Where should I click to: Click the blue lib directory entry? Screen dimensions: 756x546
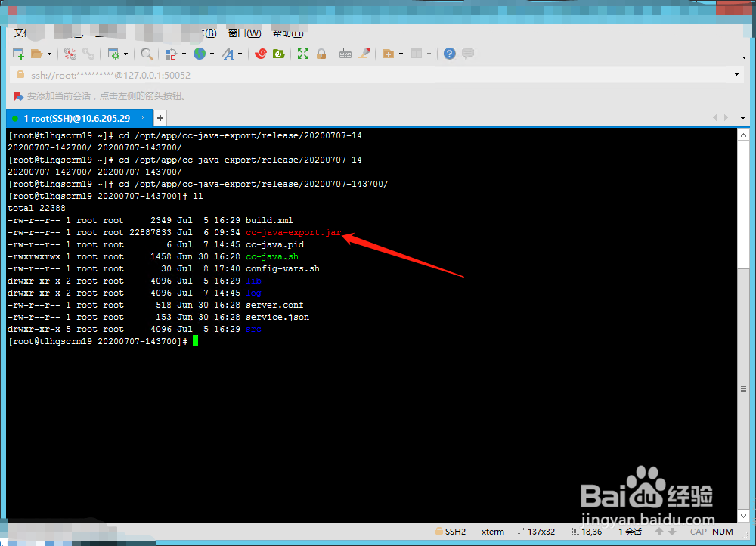(x=253, y=281)
